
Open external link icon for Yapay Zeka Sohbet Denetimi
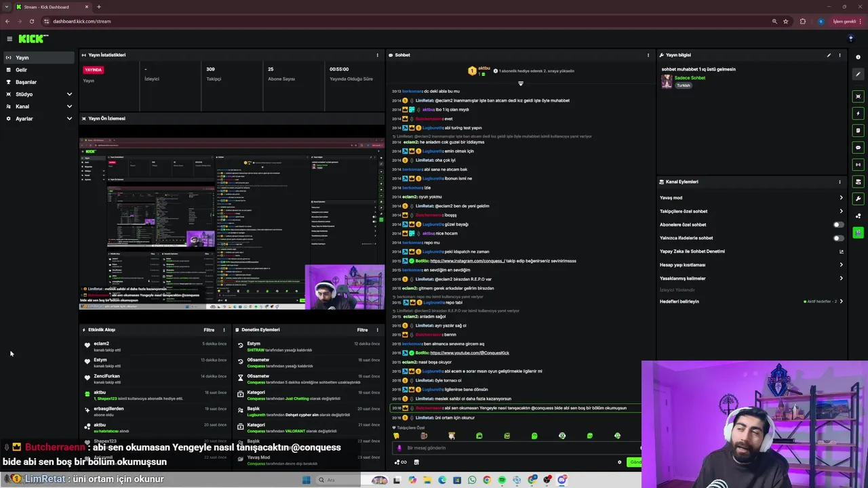tap(842, 251)
